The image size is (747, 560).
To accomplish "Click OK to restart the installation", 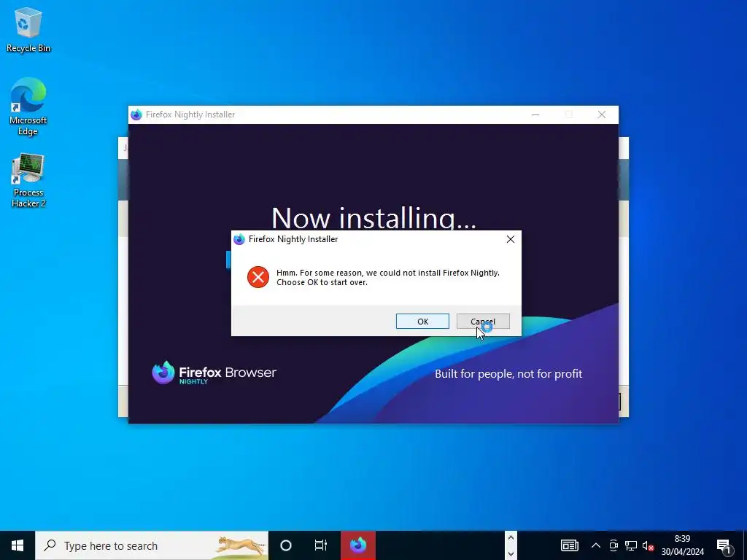I will point(422,322).
